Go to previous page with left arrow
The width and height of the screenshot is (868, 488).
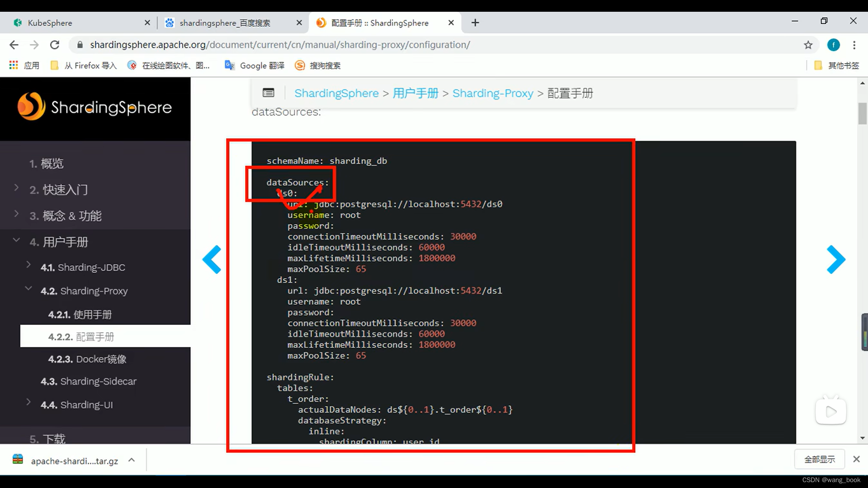(x=212, y=259)
